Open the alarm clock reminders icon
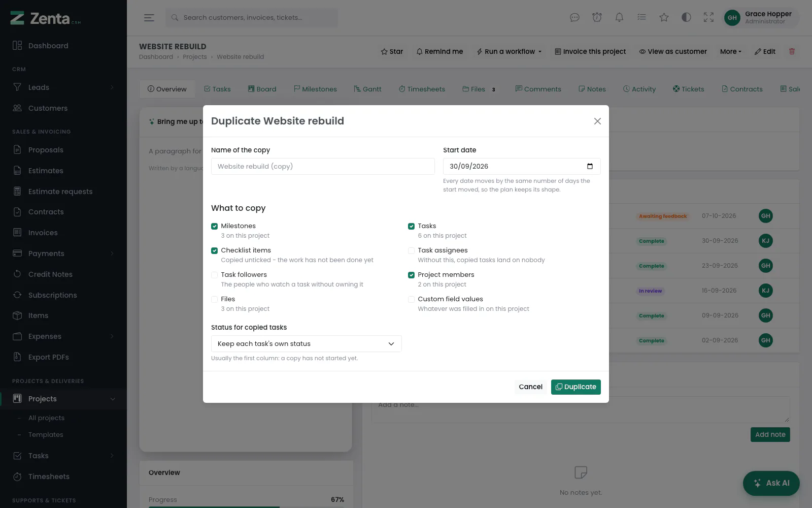This screenshot has height=508, width=812. coord(597,18)
